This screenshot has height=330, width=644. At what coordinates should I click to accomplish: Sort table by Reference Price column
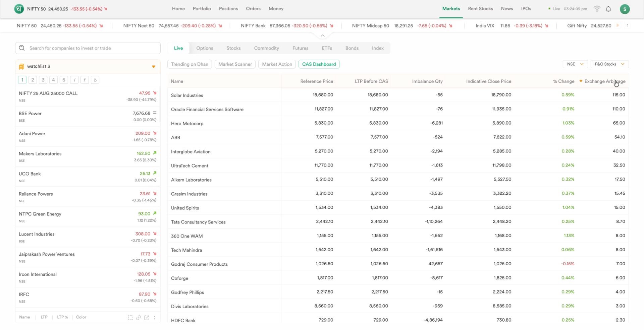[317, 81]
